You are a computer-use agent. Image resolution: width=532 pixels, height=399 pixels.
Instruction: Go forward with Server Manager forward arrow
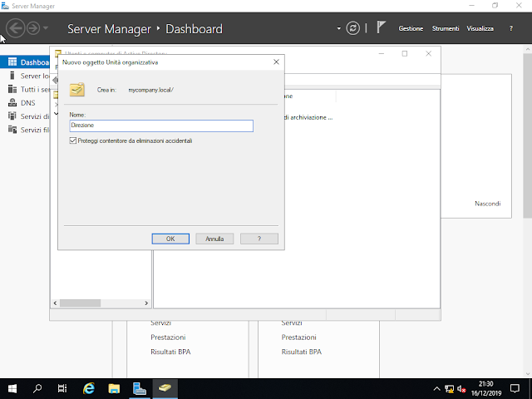(x=33, y=27)
